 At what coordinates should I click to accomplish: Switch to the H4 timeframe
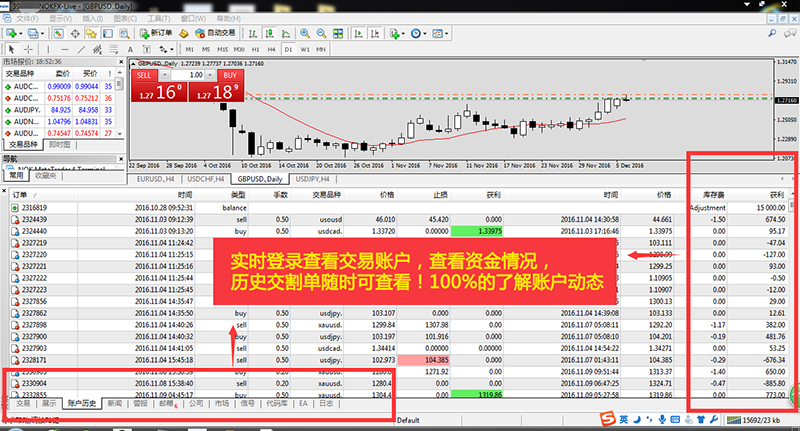click(271, 48)
